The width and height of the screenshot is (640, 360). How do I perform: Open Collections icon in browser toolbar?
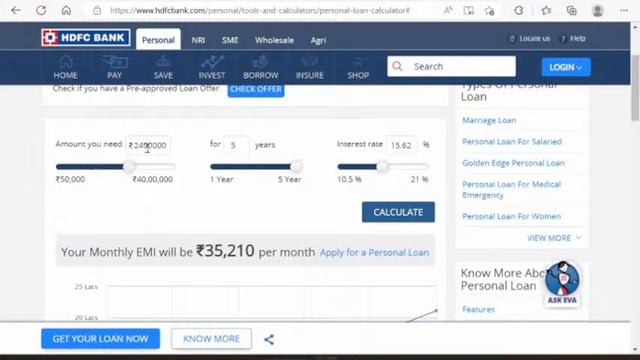coord(572,11)
